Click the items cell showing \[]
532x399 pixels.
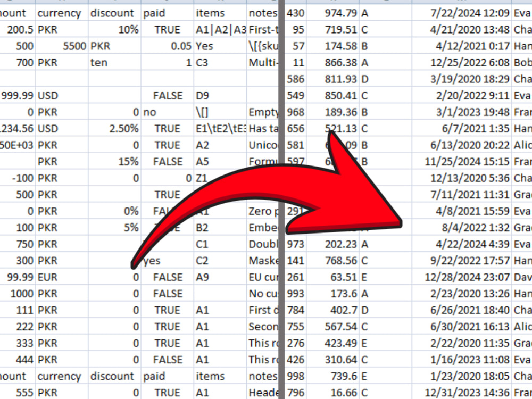pyautogui.click(x=220, y=112)
